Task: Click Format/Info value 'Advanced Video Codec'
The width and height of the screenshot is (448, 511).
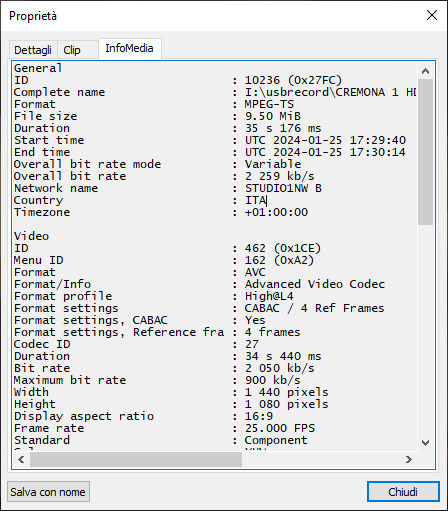Action: [315, 284]
